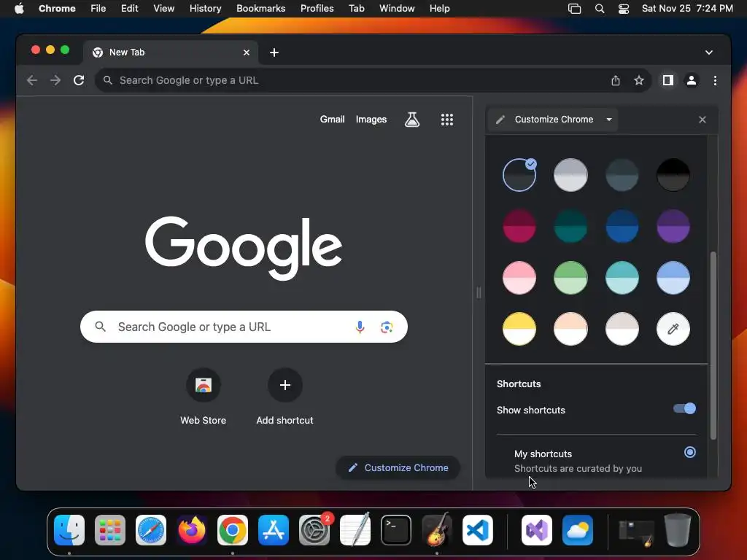Viewport: 747px width, 560px height.
Task: Turn off the Show shortcuts switch
Action: tap(684, 408)
